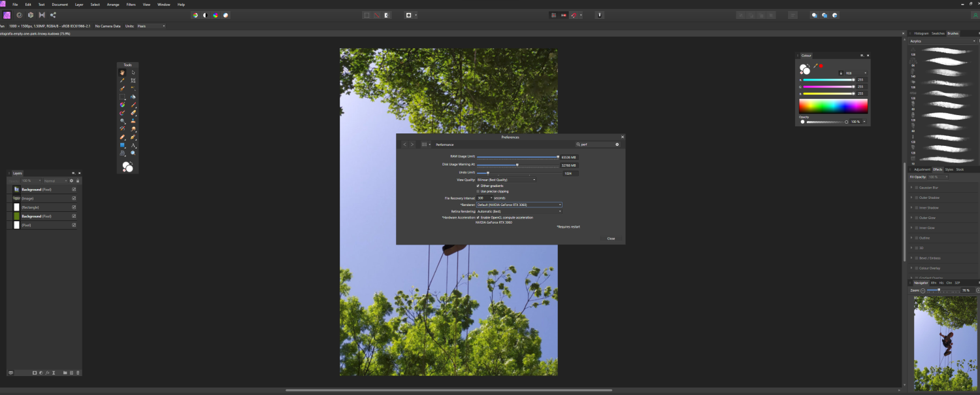Select the Artistic Text tool
This screenshot has width=980, height=395.
(133, 145)
